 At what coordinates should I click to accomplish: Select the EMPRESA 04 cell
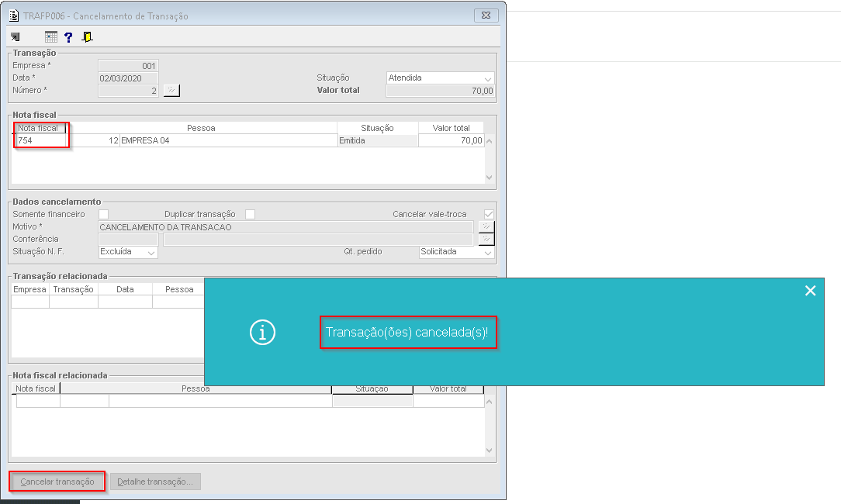click(x=229, y=140)
